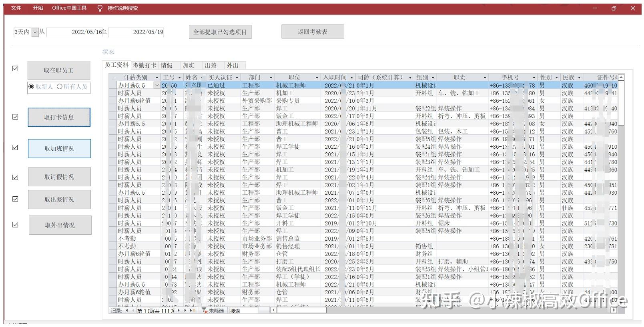Click the 取外出情况 button
The width and height of the screenshot is (644, 327).
[x=60, y=225]
